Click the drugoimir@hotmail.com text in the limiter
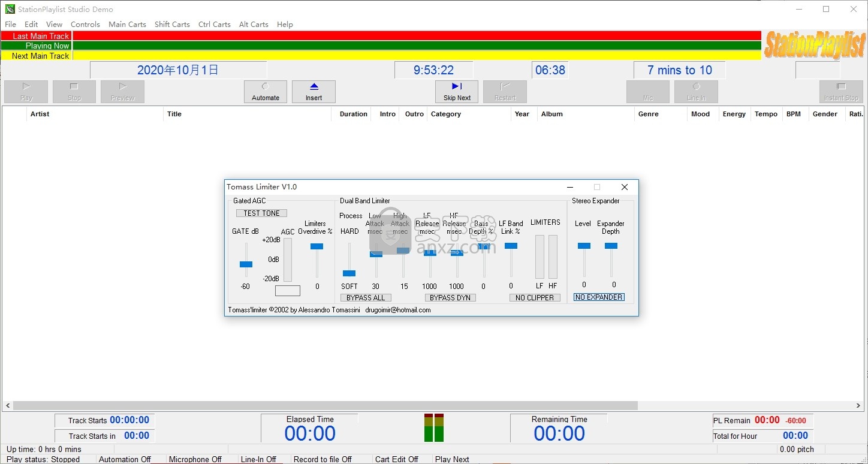The image size is (868, 464). (398, 310)
